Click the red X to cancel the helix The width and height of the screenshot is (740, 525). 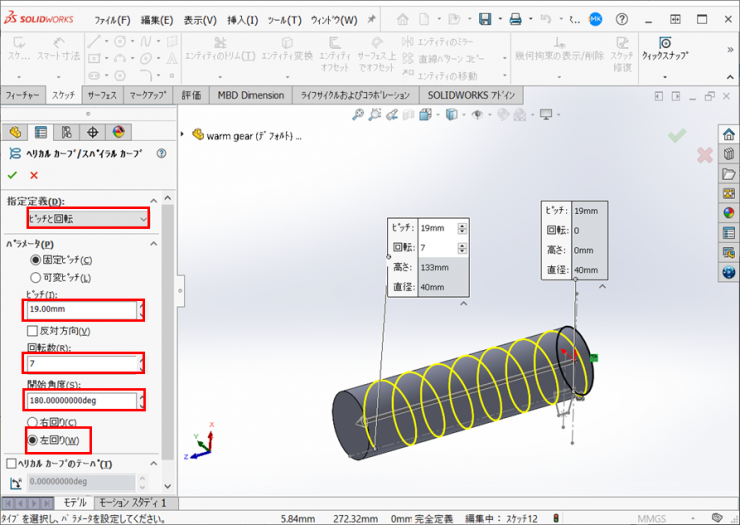click(x=34, y=175)
